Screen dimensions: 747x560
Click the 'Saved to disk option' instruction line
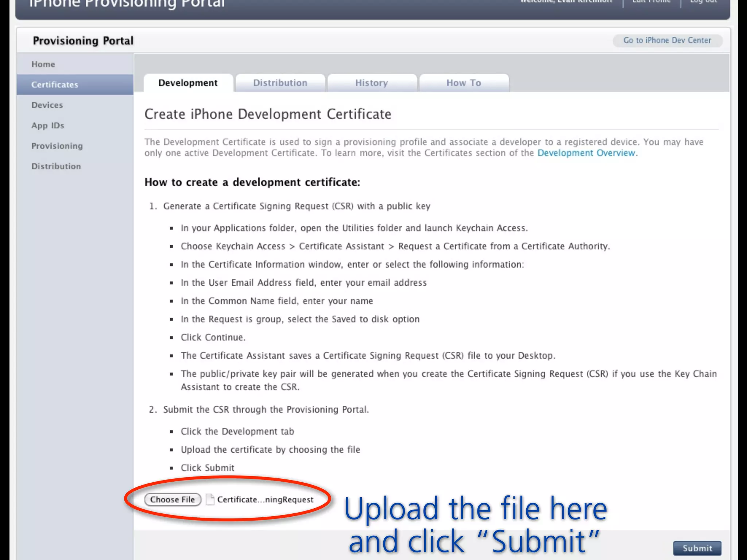(x=300, y=319)
